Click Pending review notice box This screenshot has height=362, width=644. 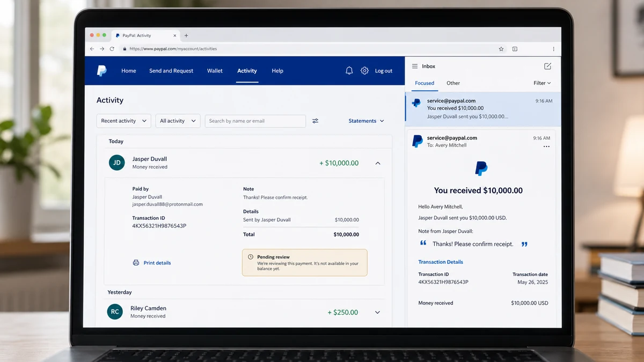pyautogui.click(x=305, y=262)
